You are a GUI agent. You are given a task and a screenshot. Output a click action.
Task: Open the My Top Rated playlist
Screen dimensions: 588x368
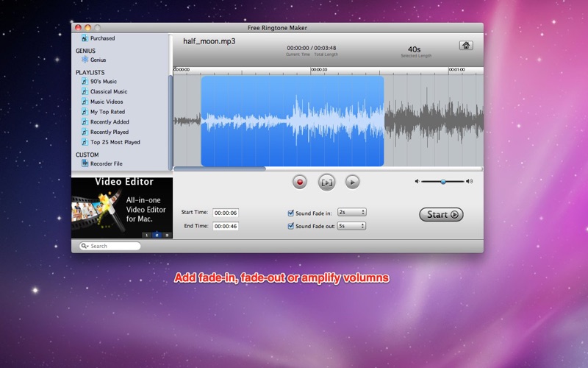(107, 112)
